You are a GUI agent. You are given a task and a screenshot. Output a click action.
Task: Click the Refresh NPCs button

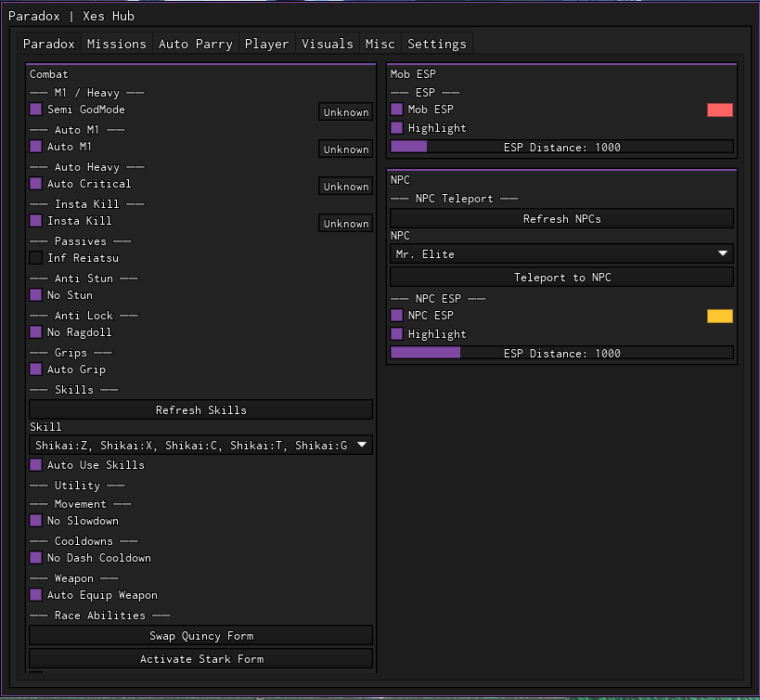(561, 218)
